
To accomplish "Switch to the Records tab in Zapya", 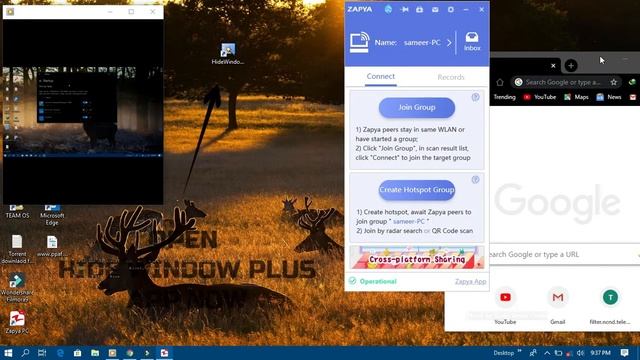I will click(451, 77).
